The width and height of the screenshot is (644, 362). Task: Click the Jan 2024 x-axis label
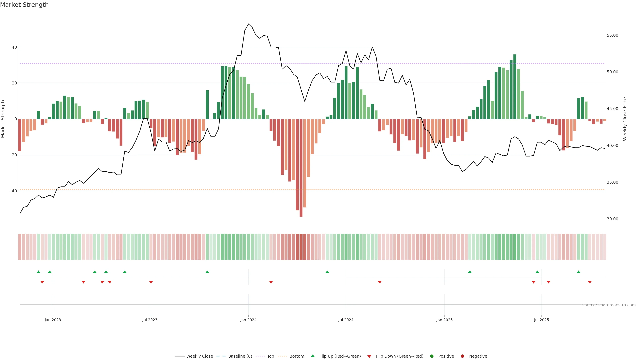click(248, 320)
